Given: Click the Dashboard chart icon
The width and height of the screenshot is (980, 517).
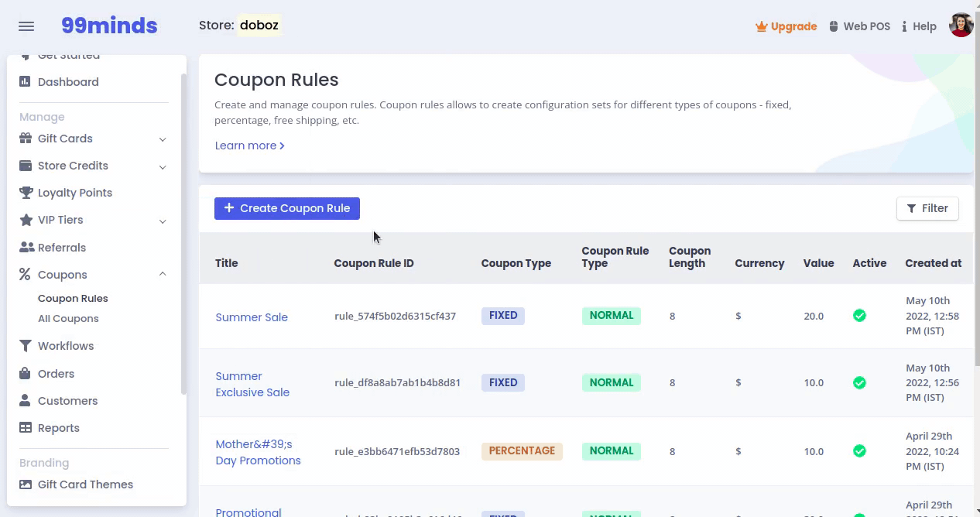Looking at the screenshot, I should pyautogui.click(x=26, y=81).
